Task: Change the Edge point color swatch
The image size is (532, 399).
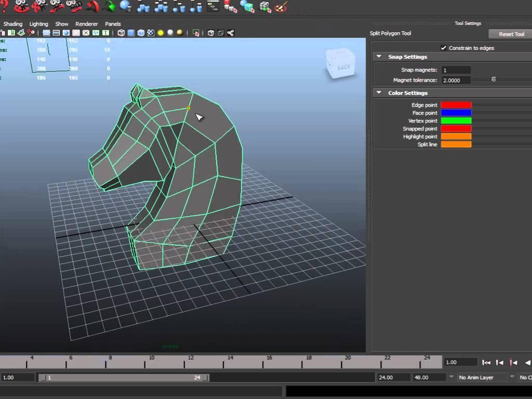Action: (x=456, y=105)
